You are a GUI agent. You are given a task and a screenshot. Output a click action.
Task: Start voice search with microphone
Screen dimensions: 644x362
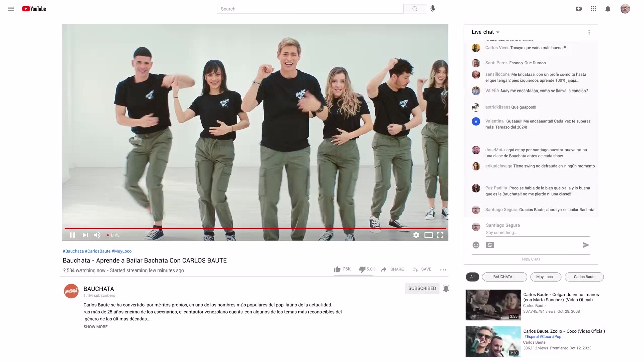(433, 9)
